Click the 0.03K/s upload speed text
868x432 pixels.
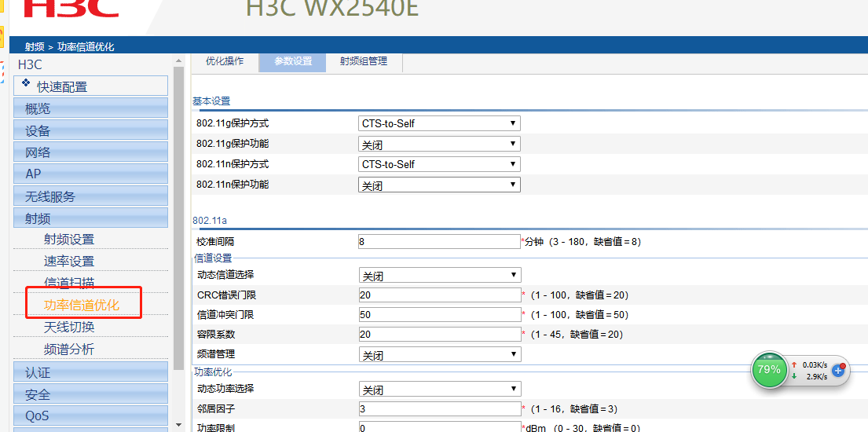(815, 364)
